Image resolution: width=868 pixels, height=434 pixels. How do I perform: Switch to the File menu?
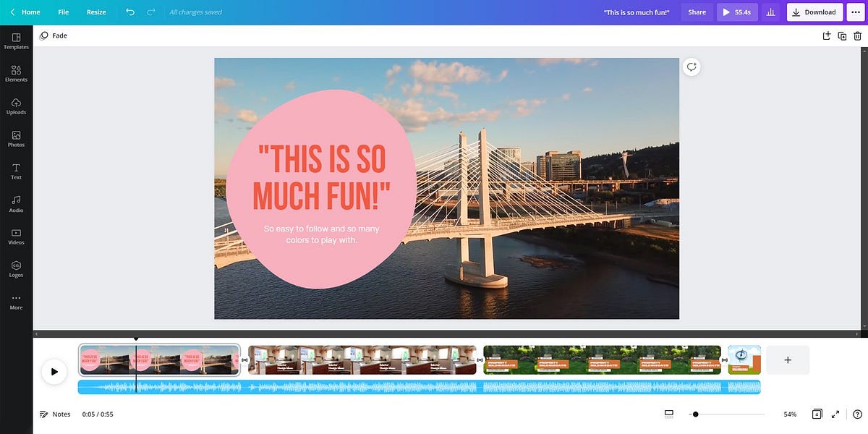[x=63, y=12]
